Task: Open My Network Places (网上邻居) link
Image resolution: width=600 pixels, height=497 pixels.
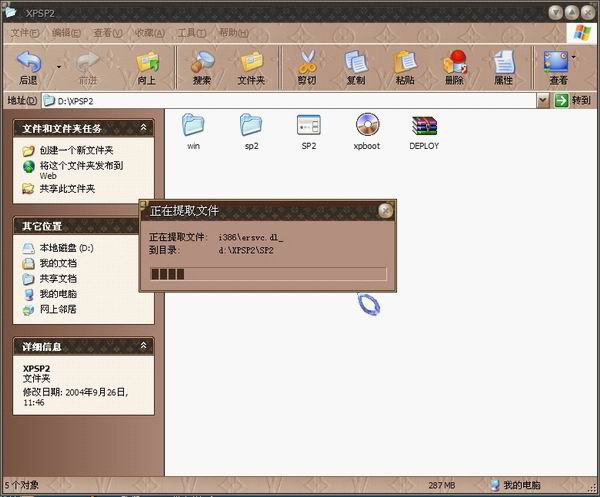Action: tap(58, 309)
